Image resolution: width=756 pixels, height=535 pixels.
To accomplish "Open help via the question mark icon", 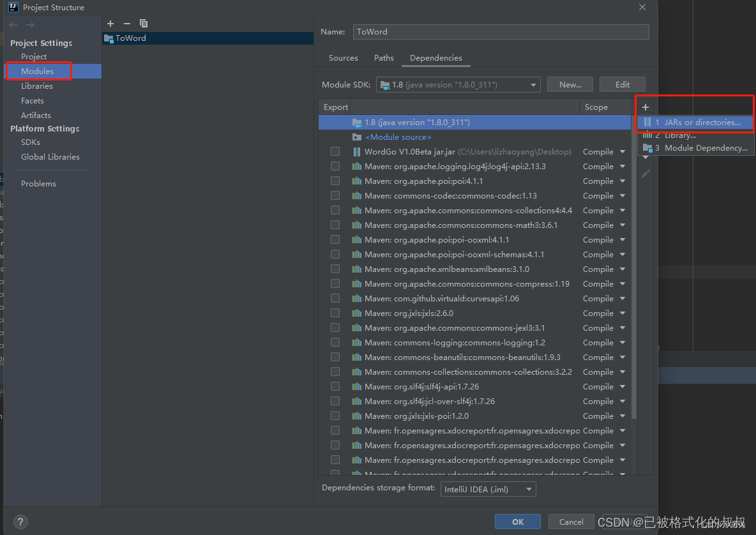I will tap(20, 522).
